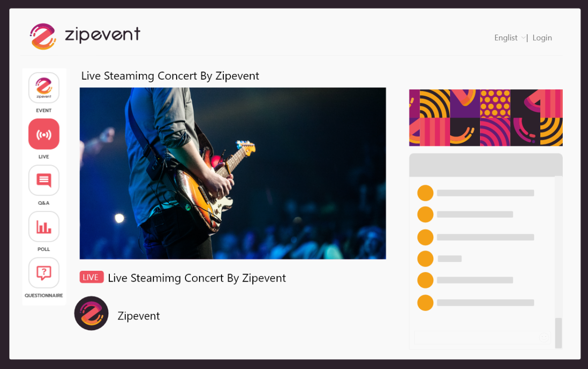Select the QUESTIONNAIRE sidebar icon
This screenshot has height=369, width=588.
[x=43, y=273]
